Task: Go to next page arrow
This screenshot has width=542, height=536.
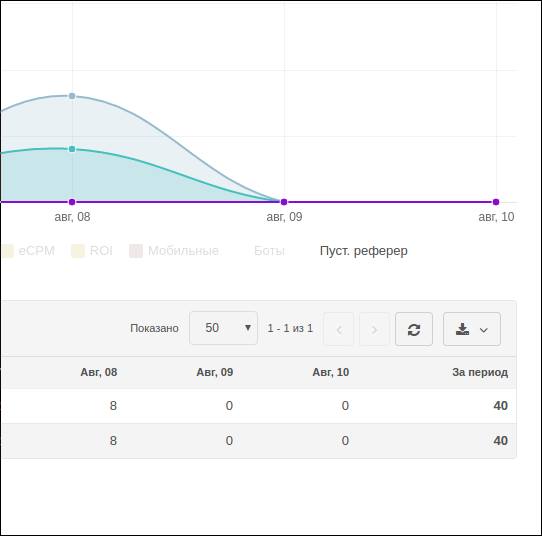Action: (374, 329)
